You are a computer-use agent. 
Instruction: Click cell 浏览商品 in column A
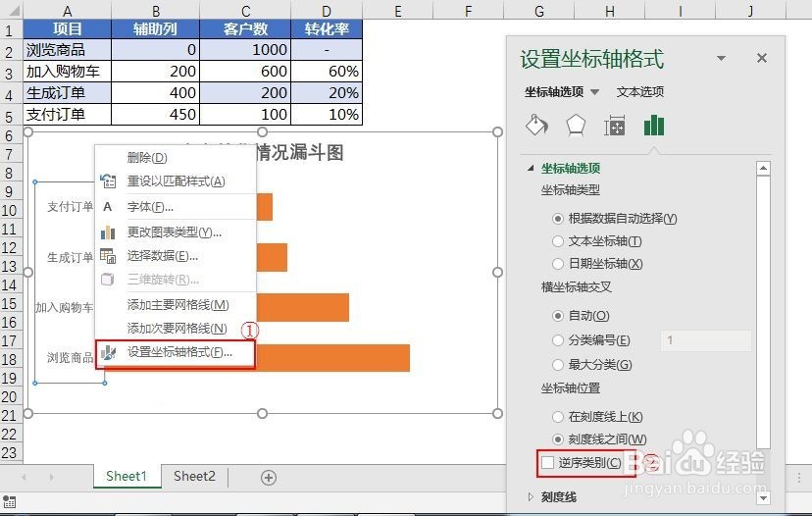68,50
